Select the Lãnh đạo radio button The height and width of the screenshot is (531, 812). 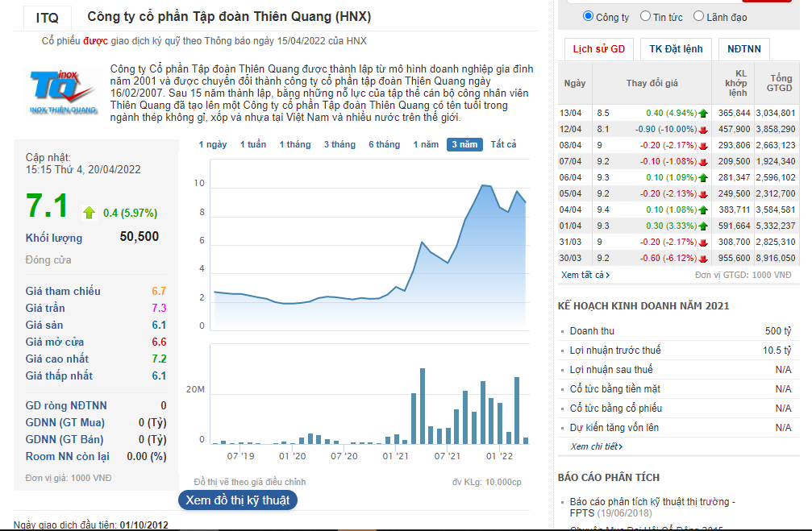coord(698,16)
